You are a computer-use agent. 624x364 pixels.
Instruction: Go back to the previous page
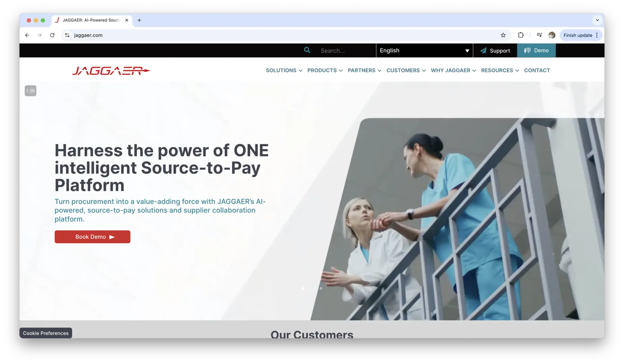[x=27, y=35]
